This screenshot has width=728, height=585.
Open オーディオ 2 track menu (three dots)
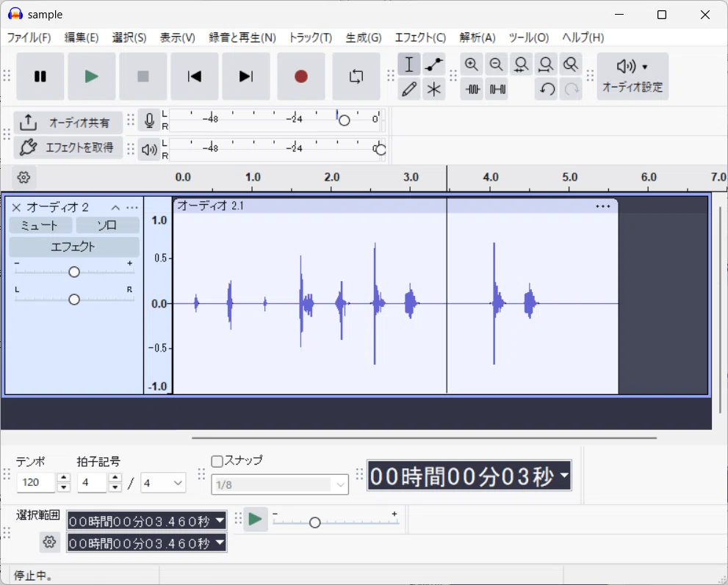131,208
